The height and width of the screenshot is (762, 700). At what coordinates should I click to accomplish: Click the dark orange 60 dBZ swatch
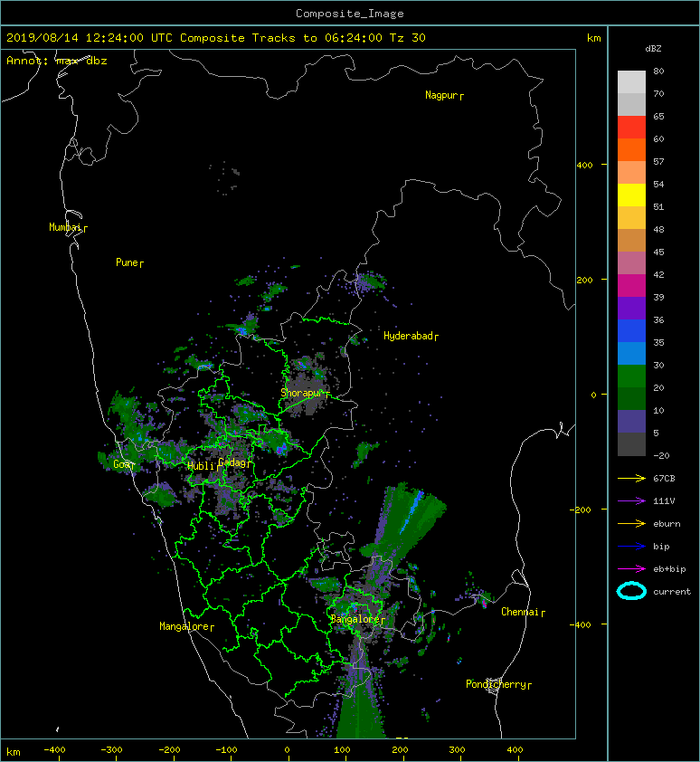[x=631, y=149]
